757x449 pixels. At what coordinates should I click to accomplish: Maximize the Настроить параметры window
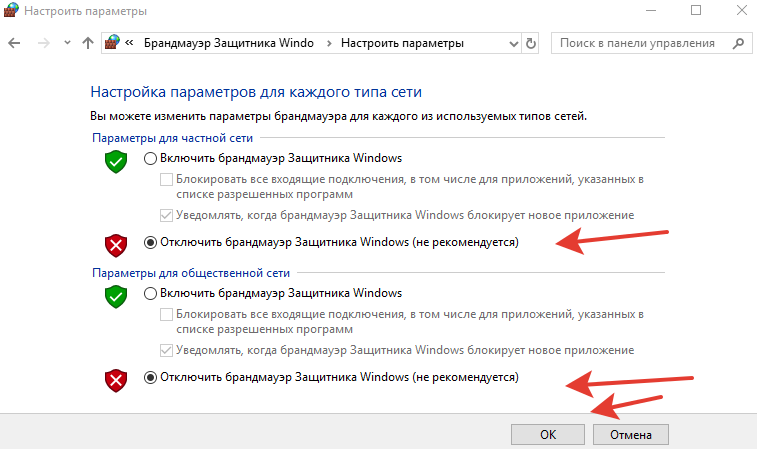(x=696, y=10)
